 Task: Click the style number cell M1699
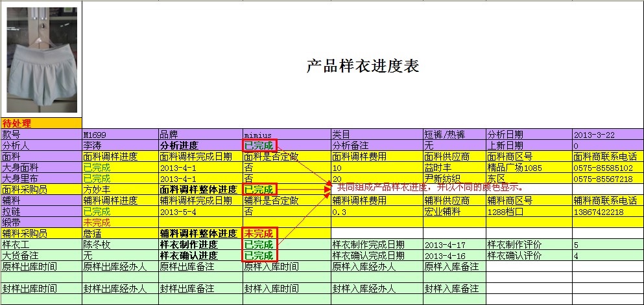[95, 135]
